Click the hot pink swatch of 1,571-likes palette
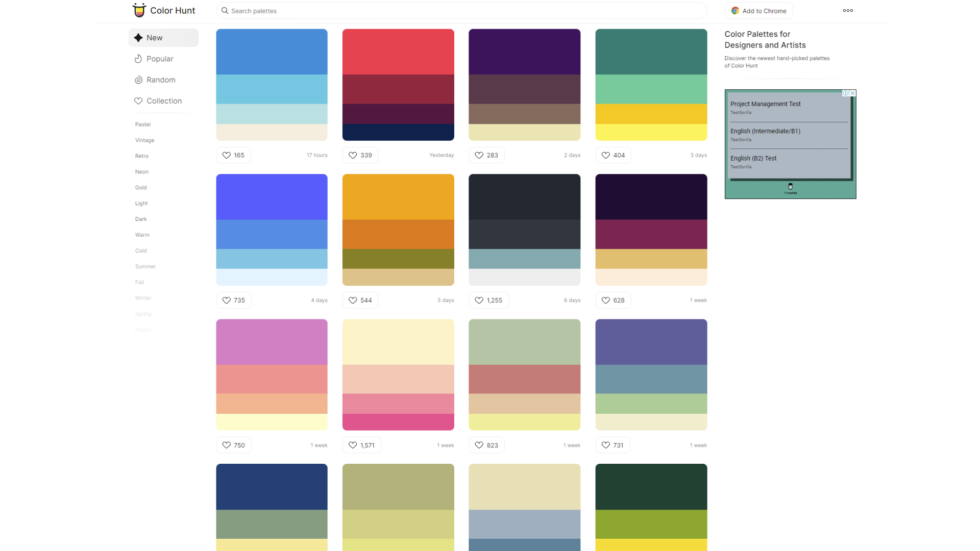Screen dimensions: 980x551 point(398,422)
